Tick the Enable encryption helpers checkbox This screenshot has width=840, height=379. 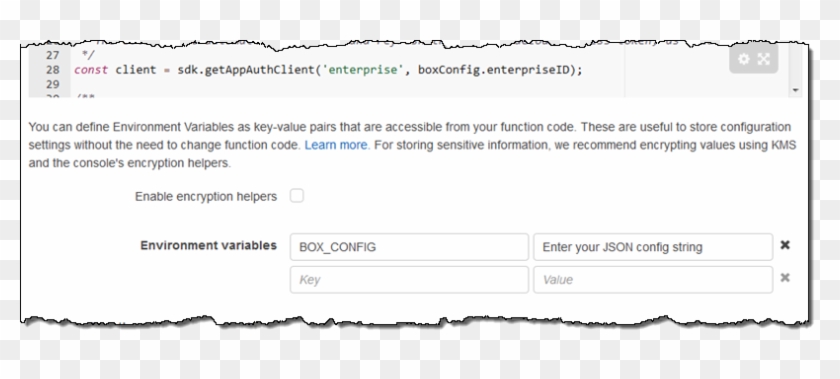[297, 196]
